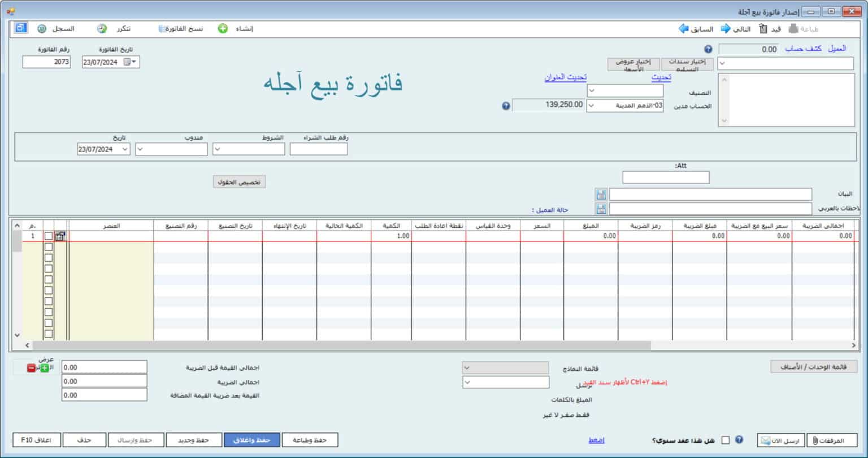Click the اضغط link at bottom

(x=596, y=440)
